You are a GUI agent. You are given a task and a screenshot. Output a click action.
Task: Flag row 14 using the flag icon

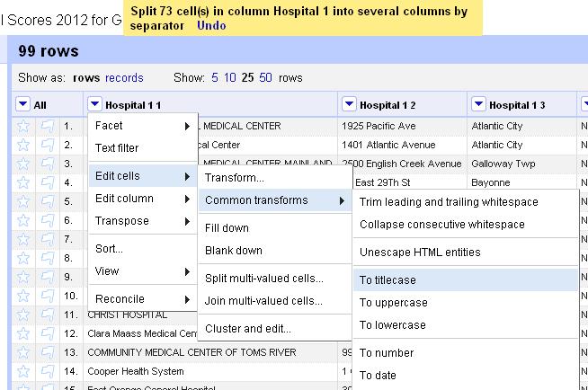tap(48, 371)
